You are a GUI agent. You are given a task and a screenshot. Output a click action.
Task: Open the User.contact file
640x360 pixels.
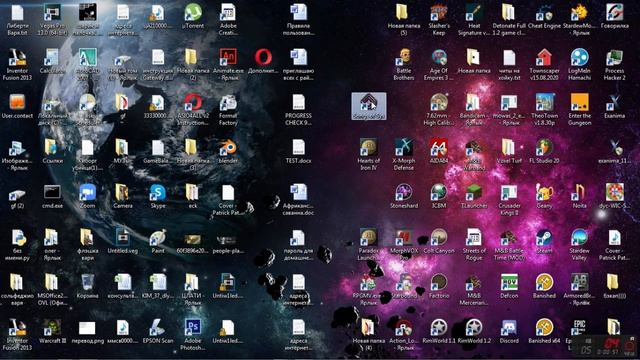click(x=17, y=106)
